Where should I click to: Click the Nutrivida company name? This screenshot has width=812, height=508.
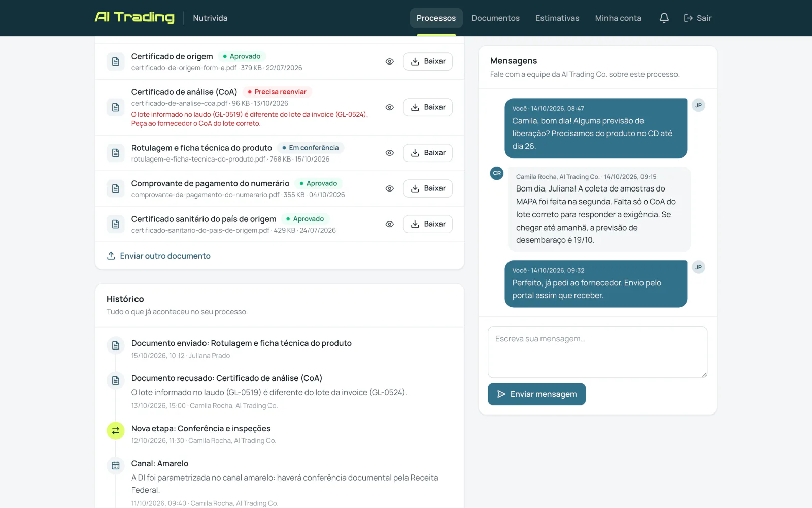210,18
